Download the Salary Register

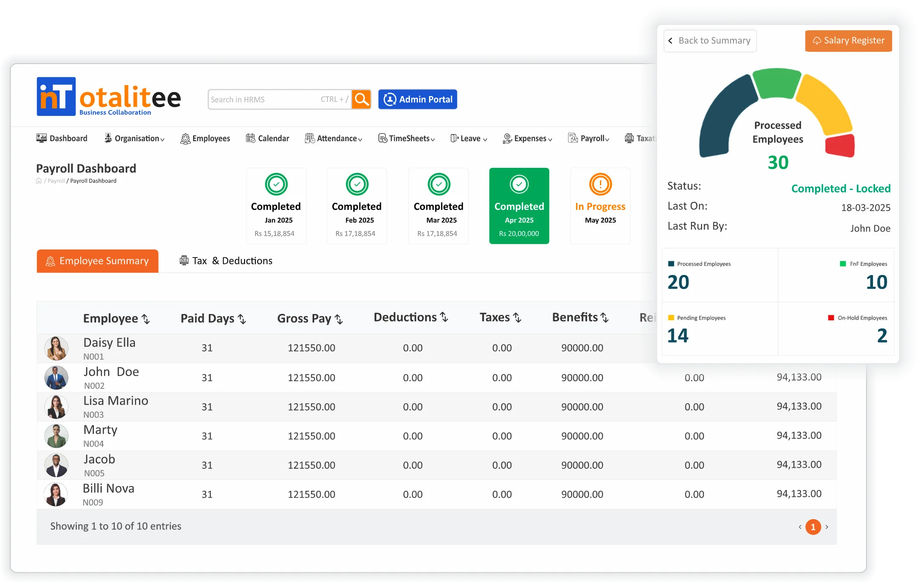[848, 41]
